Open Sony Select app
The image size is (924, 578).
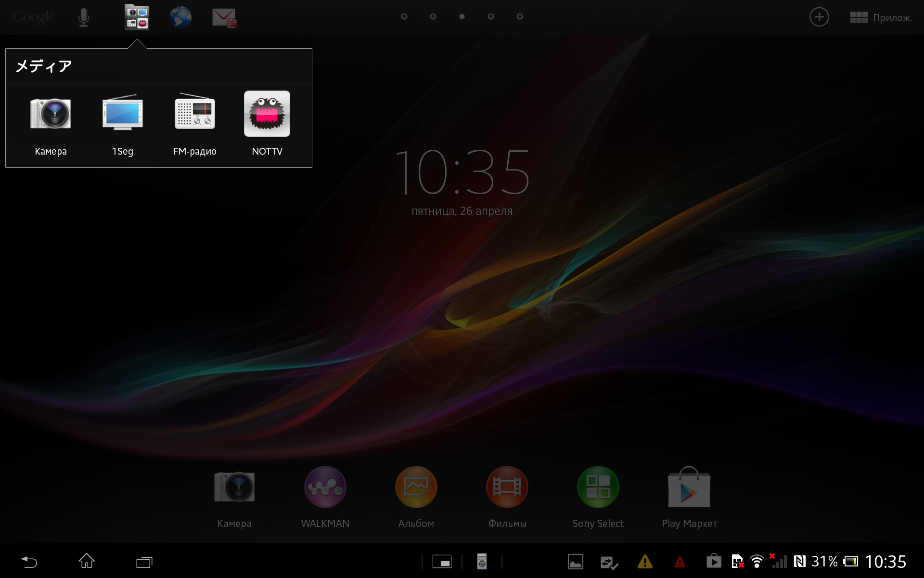(x=598, y=487)
